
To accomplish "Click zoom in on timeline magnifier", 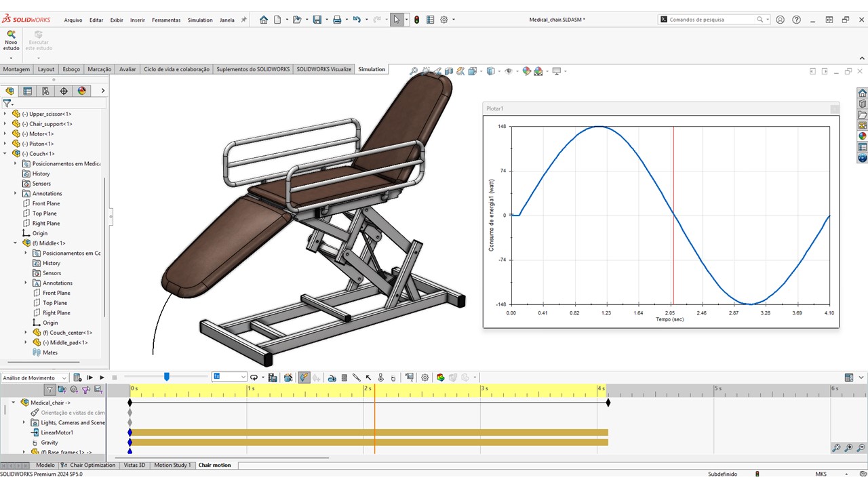I will pyautogui.click(x=848, y=448).
